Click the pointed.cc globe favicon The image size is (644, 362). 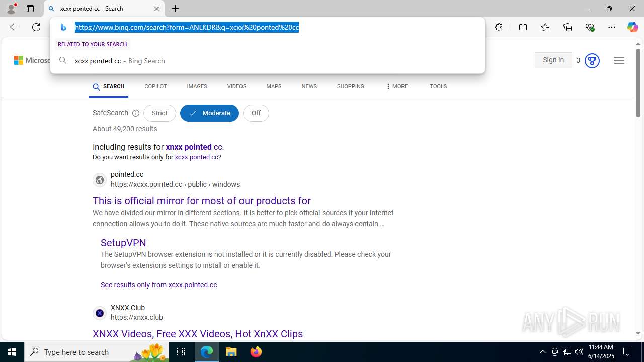pyautogui.click(x=100, y=179)
